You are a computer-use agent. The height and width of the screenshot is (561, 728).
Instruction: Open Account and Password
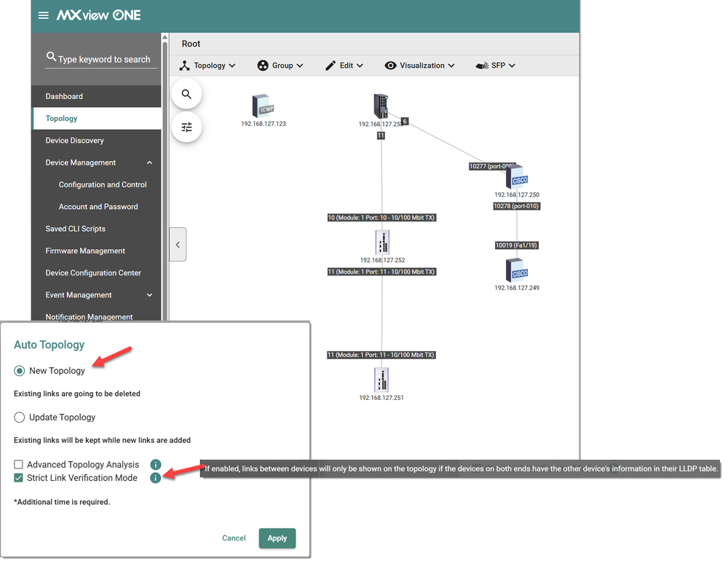pos(97,207)
